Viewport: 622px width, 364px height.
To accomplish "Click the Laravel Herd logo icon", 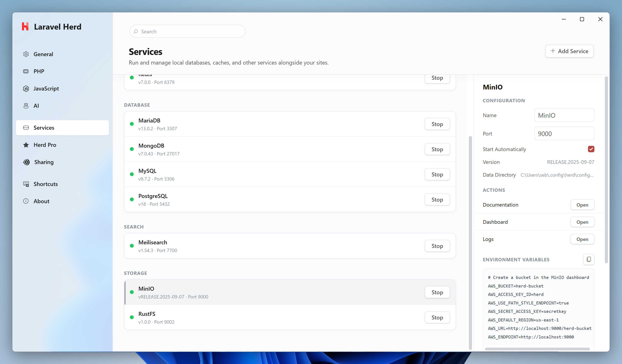I will [x=25, y=27].
